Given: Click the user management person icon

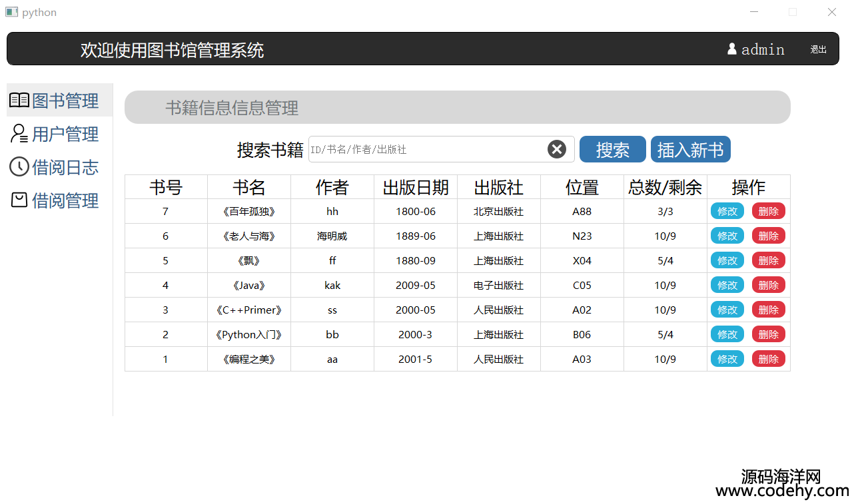Looking at the screenshot, I should 19,134.
